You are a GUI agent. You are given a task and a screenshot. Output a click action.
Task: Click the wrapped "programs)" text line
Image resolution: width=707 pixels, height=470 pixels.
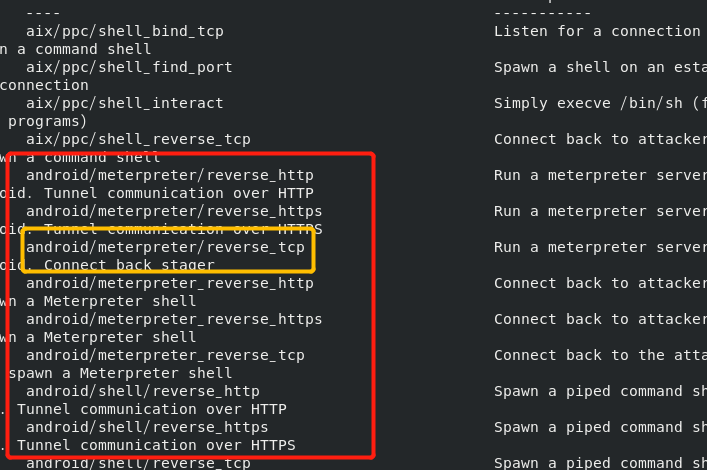[47, 121]
